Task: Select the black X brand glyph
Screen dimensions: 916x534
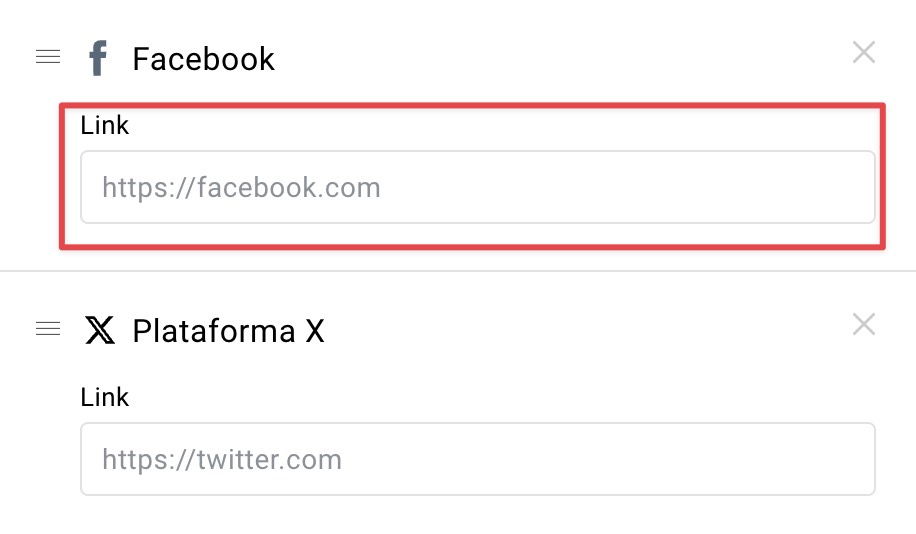Action: point(99,330)
